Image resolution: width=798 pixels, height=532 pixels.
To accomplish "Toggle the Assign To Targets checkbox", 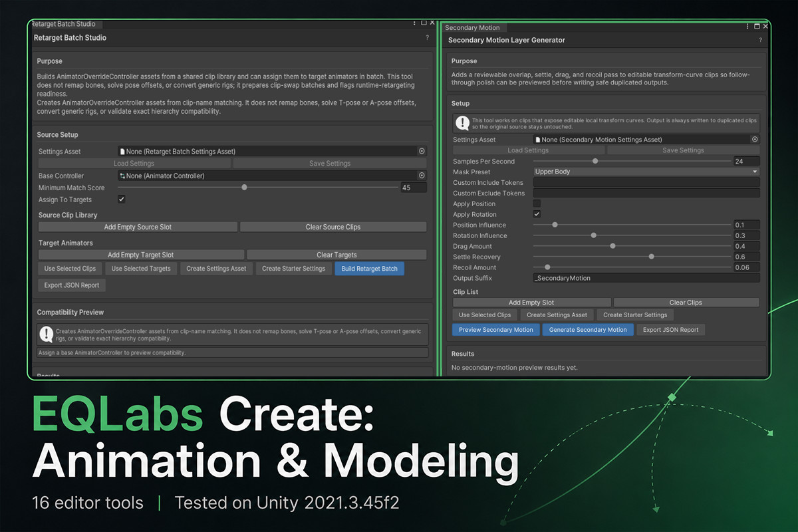I will point(122,199).
